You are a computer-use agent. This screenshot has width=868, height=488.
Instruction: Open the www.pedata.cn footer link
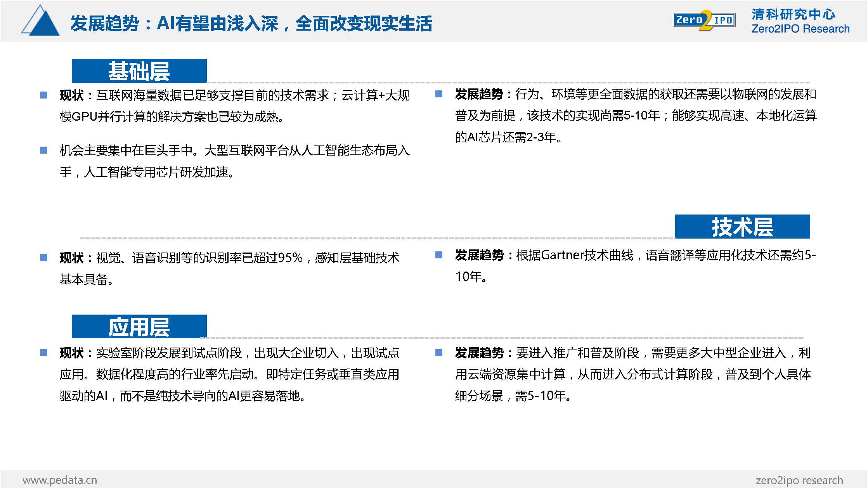(60, 480)
